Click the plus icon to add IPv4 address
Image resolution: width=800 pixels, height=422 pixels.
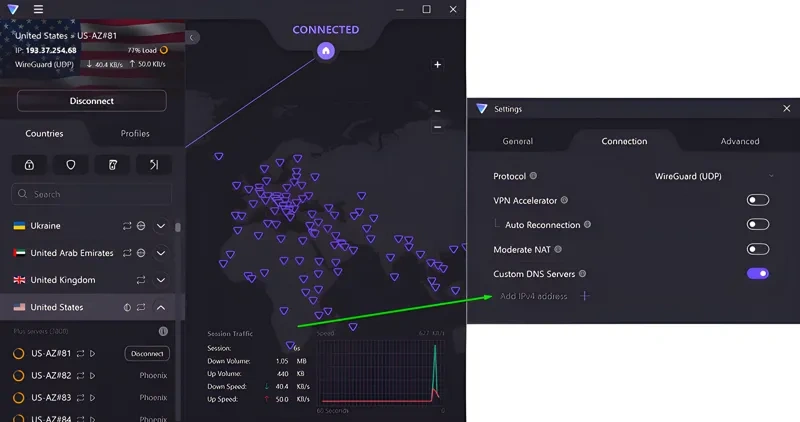[x=585, y=296]
